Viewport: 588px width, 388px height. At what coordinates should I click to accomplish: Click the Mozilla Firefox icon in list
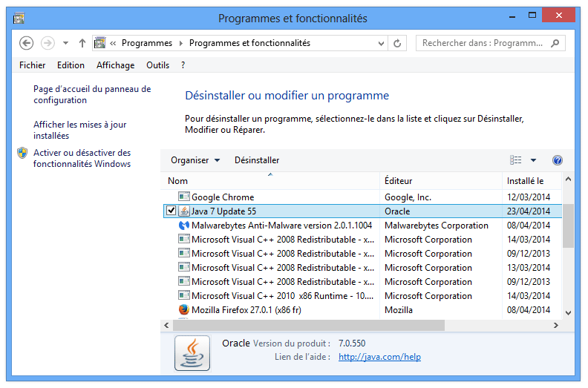click(x=184, y=310)
